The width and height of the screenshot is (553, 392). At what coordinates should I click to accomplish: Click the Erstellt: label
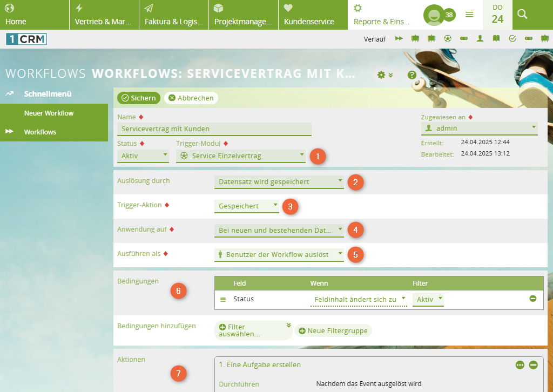(433, 143)
